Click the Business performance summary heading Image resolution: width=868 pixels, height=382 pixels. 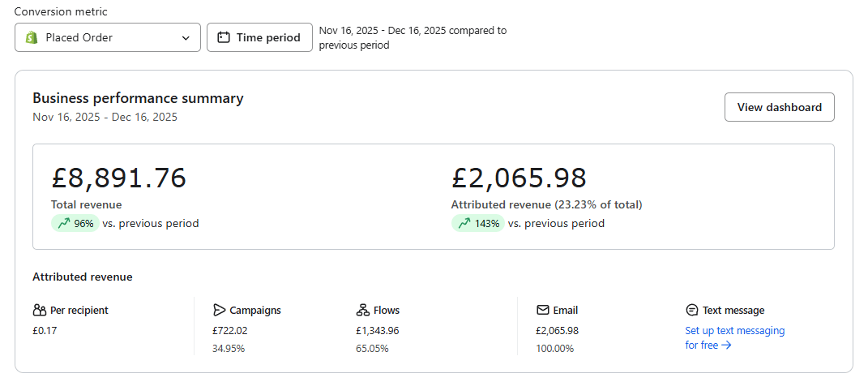[138, 98]
